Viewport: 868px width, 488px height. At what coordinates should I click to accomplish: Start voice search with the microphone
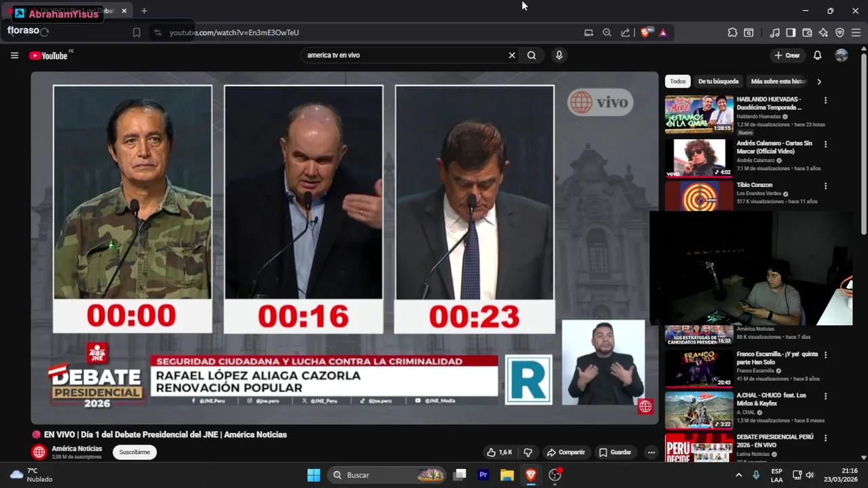[x=559, y=56]
